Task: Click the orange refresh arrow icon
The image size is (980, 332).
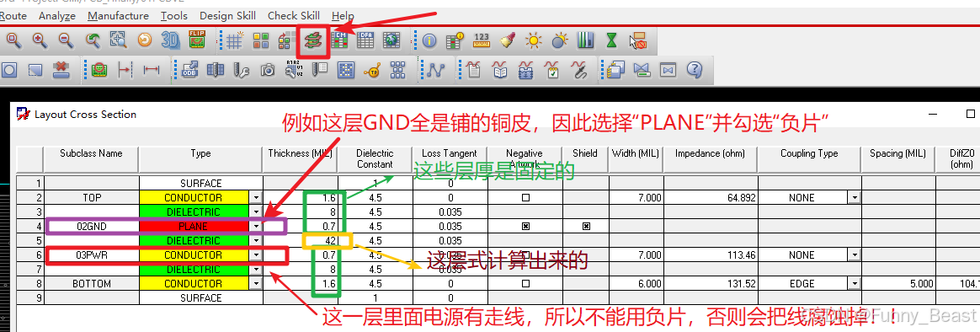Action: point(144,41)
